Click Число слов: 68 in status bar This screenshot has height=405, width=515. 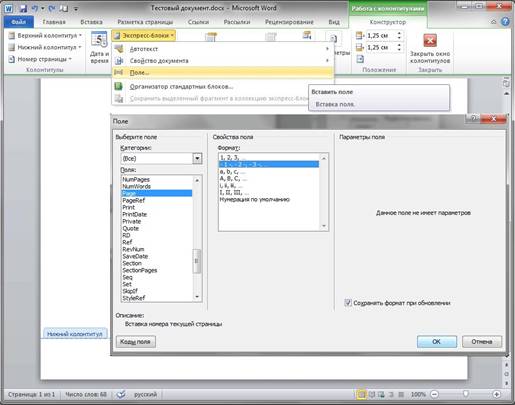[x=86, y=394]
